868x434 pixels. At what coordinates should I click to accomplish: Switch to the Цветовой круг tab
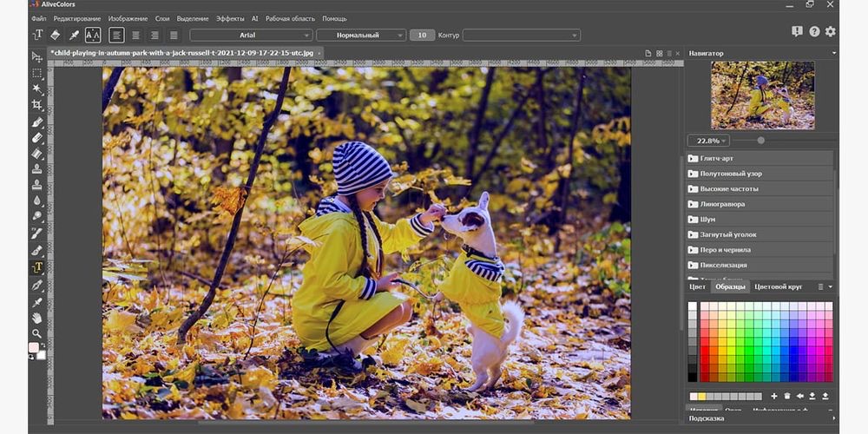778,286
